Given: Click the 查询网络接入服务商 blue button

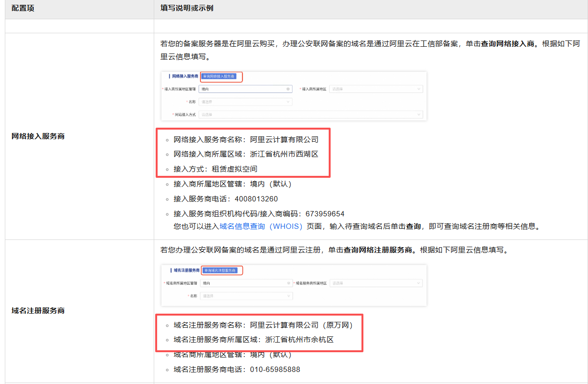Looking at the screenshot, I should click(x=219, y=76).
